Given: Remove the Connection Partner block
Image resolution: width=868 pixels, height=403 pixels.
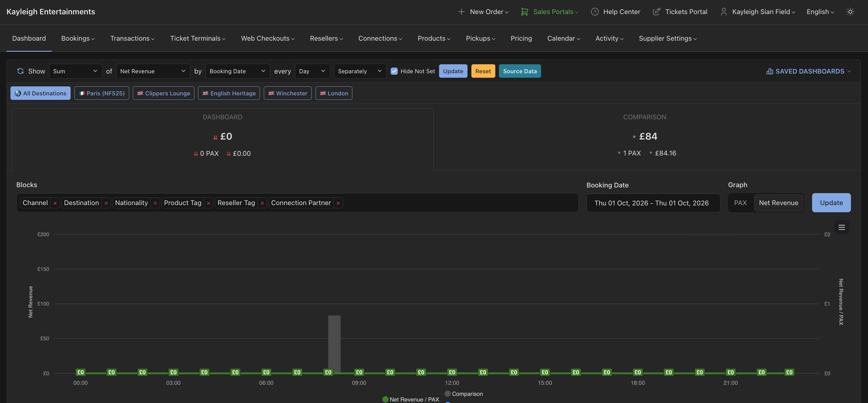Looking at the screenshot, I should coord(338,203).
